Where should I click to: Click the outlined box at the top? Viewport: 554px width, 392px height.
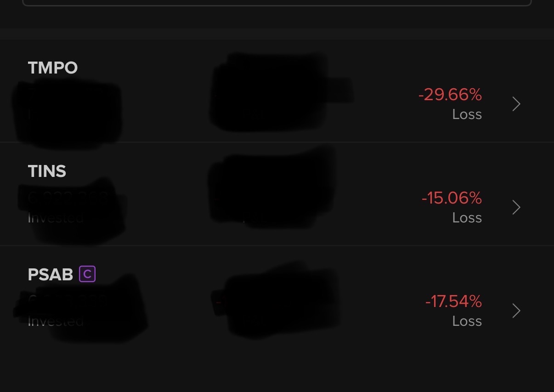coord(277,3)
